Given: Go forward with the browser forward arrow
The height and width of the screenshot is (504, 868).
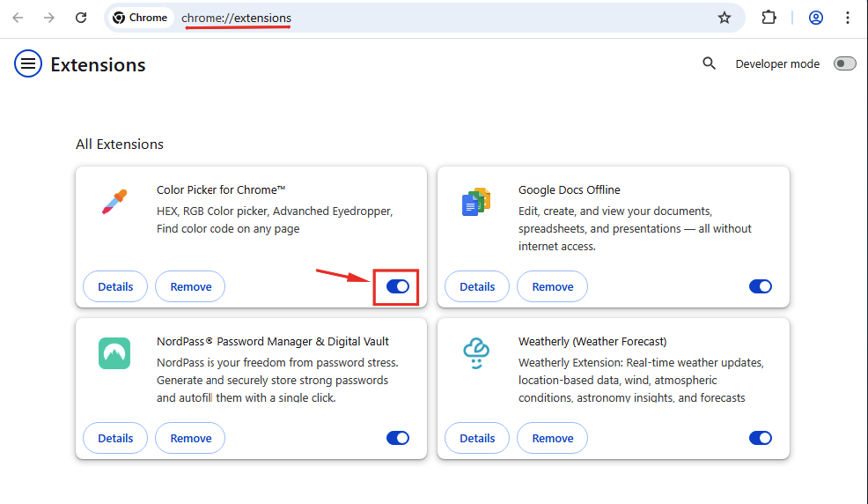Looking at the screenshot, I should 49,18.
